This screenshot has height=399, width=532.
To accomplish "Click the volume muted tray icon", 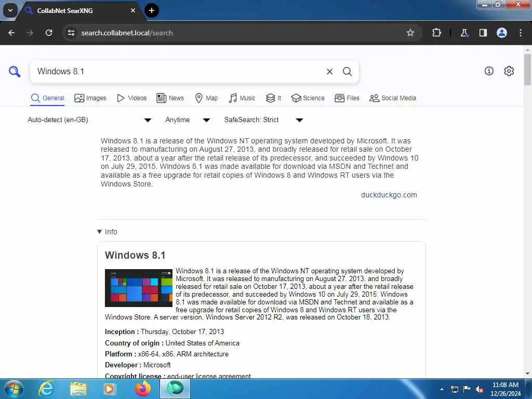I will tap(480, 390).
